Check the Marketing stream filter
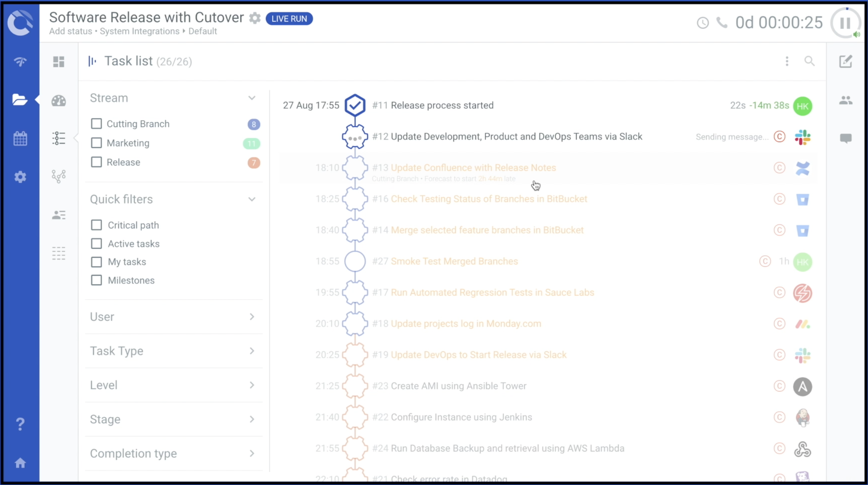The image size is (868, 485). point(96,143)
